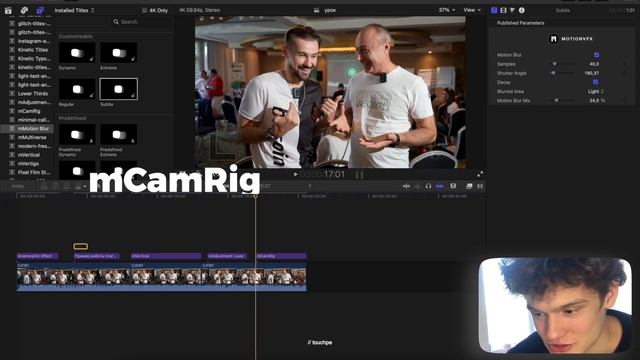This screenshot has width=640, height=360.
Task: Toggle solo via the headphones icon
Action: coord(428,186)
